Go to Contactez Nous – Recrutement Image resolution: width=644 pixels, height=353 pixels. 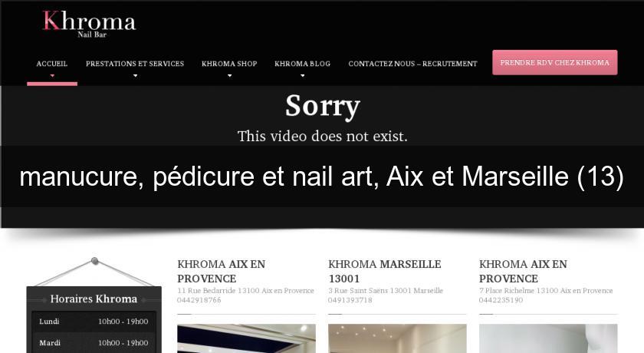pos(412,64)
